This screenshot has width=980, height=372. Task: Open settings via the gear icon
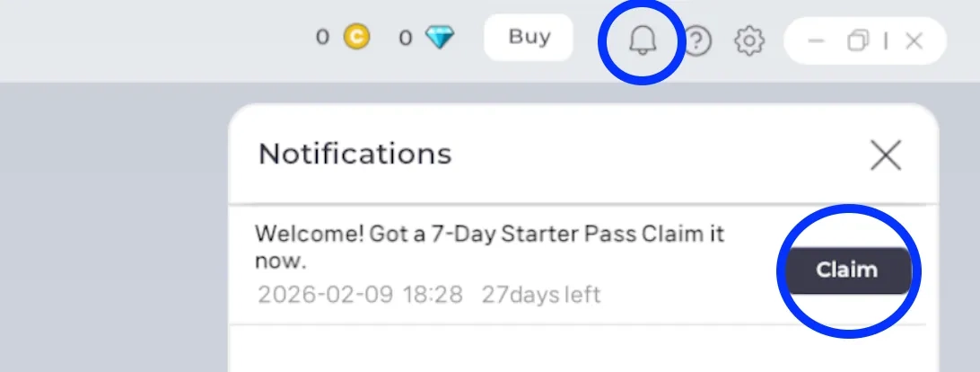(x=748, y=40)
